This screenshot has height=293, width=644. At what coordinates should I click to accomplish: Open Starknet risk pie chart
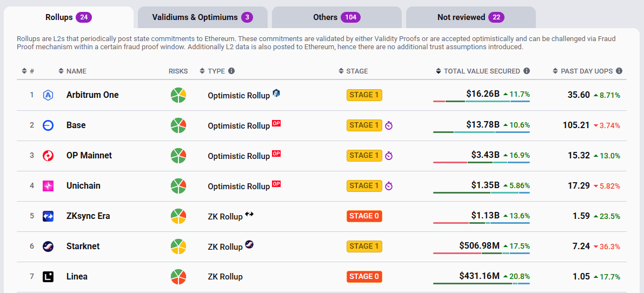(x=178, y=247)
